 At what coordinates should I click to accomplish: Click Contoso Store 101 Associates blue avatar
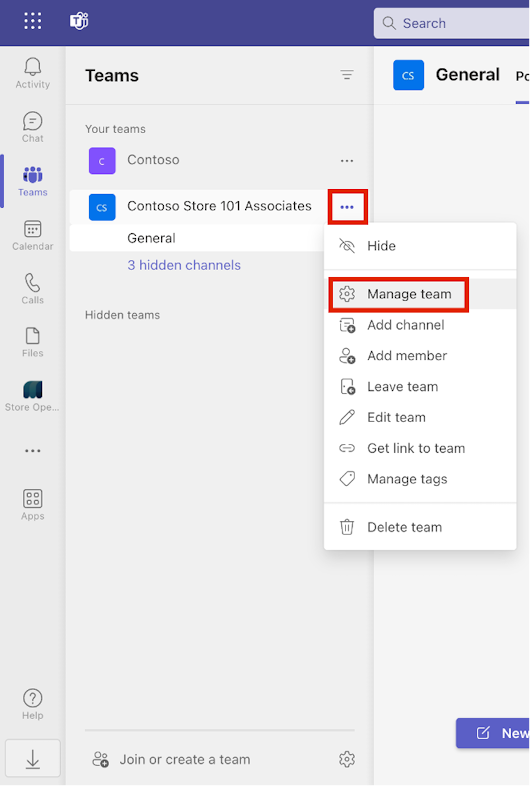102,207
